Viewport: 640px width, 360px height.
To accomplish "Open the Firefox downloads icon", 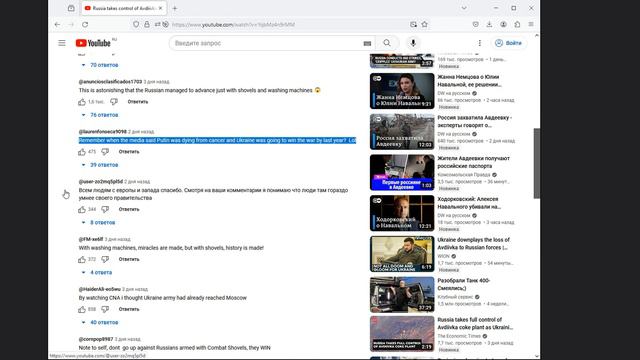I will (489, 24).
